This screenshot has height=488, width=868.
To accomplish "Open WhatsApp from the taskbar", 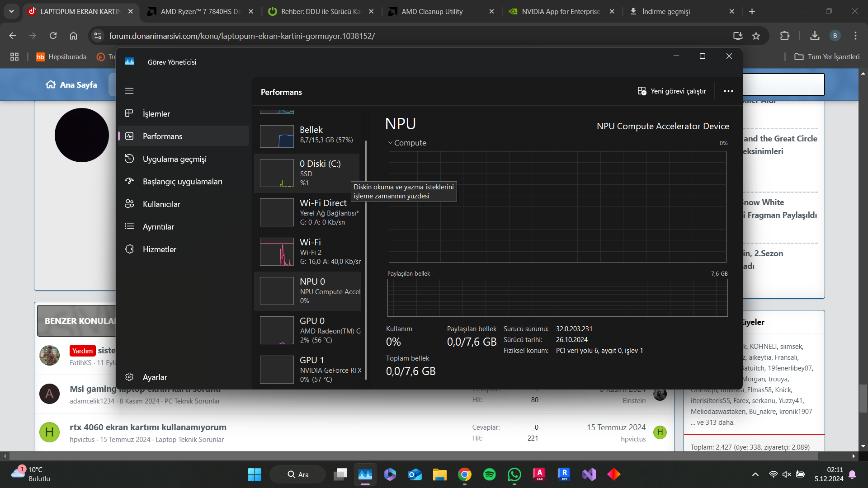I will [514, 474].
